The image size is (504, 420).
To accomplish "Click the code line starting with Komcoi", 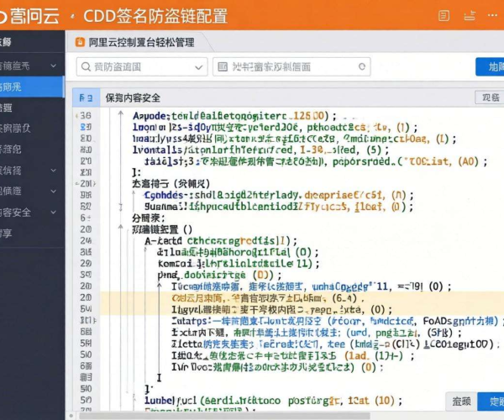I will (x=239, y=264).
